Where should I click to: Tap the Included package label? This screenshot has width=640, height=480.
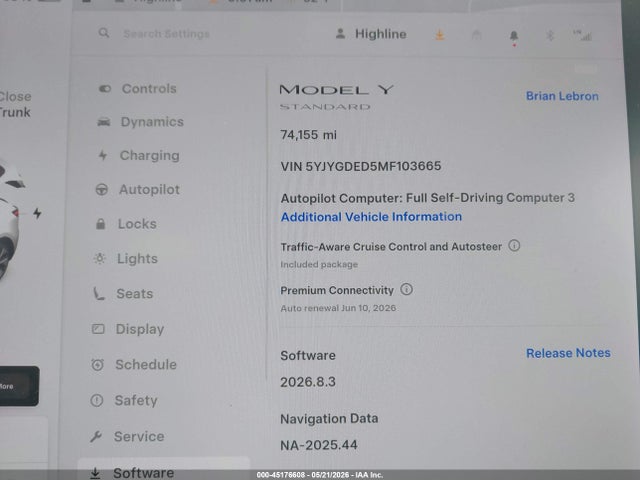point(319,264)
